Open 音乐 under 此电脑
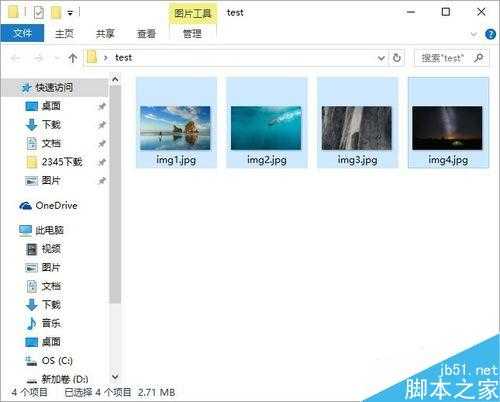This screenshot has width=500, height=402. point(43,323)
